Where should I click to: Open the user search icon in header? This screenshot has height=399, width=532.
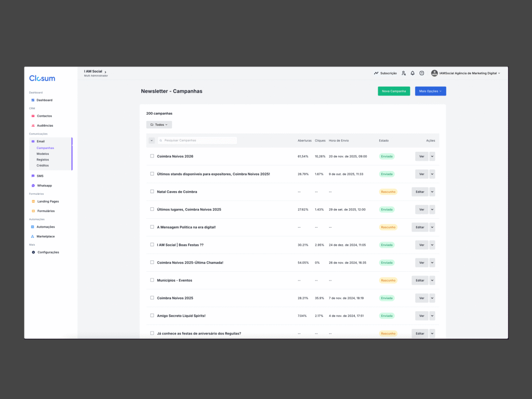click(x=404, y=73)
